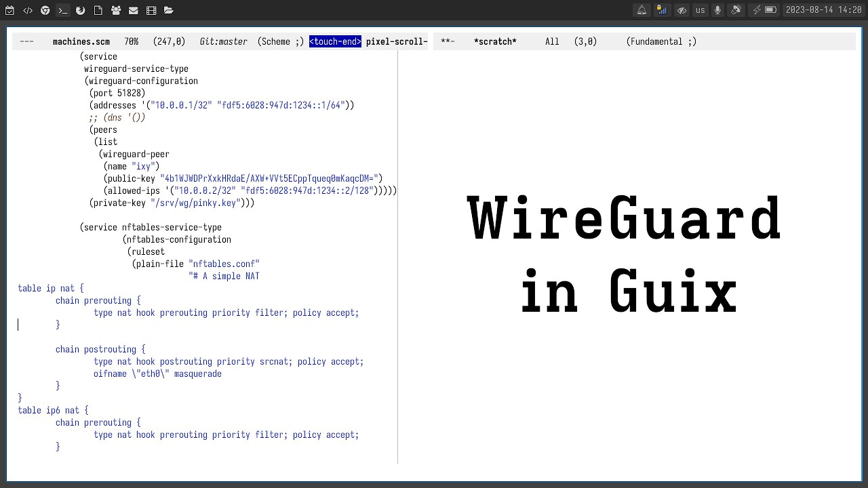This screenshot has width=868, height=488.
Task: Switch to the Chrome workspace icon
Action: (45, 10)
